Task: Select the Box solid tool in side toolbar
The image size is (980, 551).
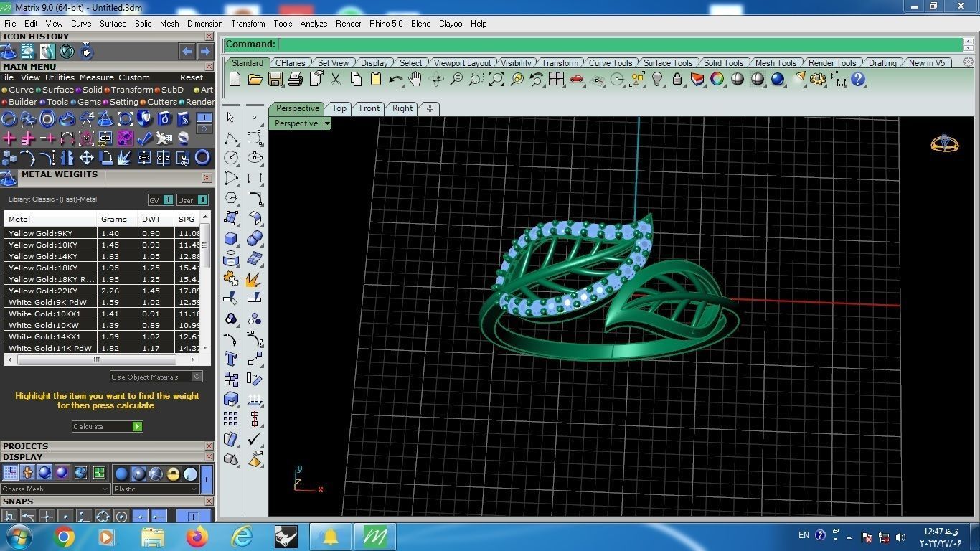Action: pos(230,238)
